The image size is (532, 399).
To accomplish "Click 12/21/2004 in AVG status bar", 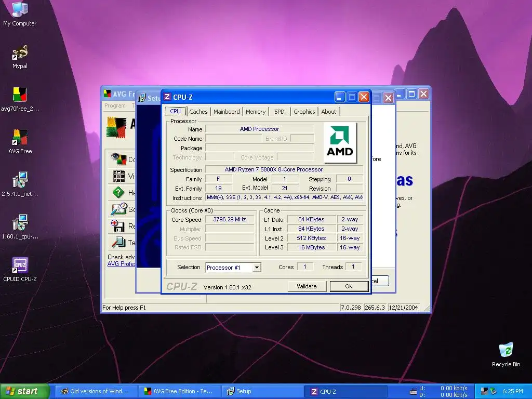I will click(x=403, y=308).
